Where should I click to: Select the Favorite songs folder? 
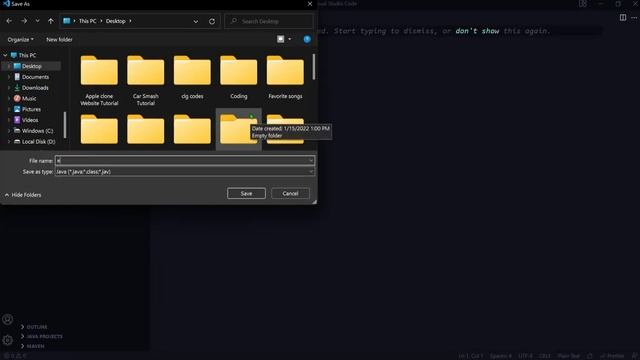pos(285,78)
